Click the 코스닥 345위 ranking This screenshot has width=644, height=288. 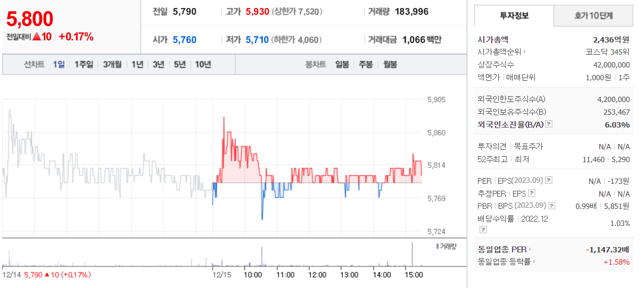pos(607,52)
